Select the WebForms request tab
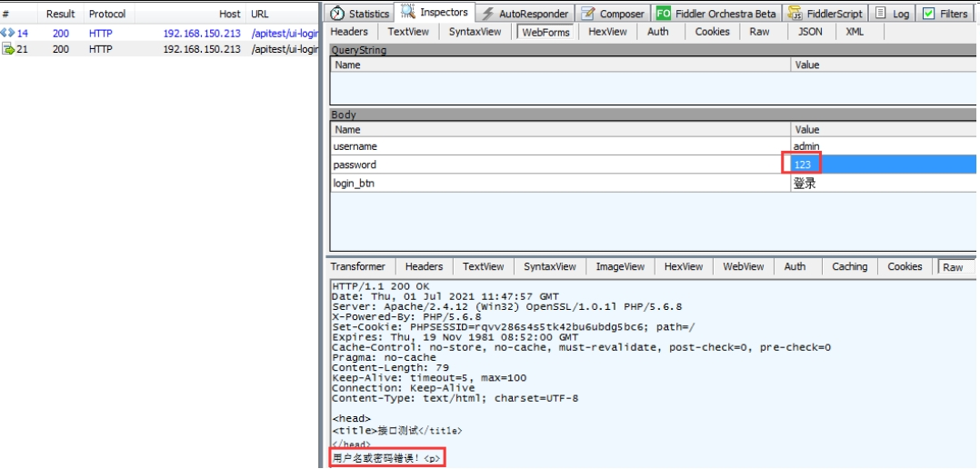The image size is (980, 469). (x=545, y=32)
